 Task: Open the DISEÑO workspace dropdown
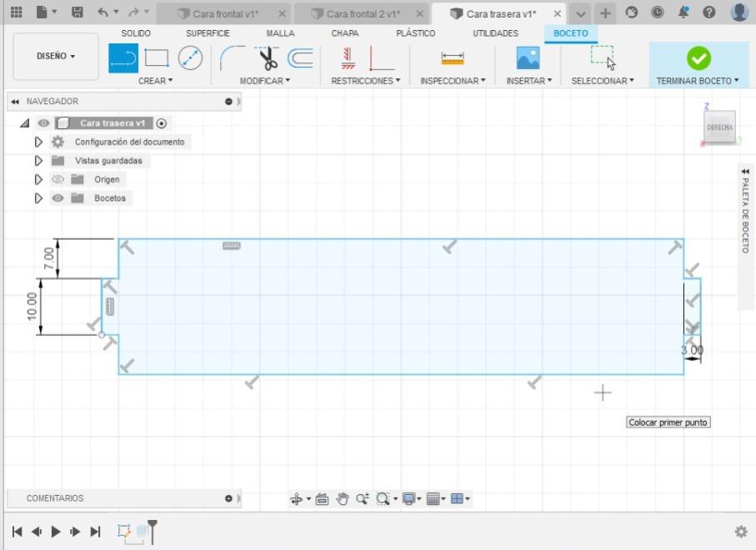56,56
